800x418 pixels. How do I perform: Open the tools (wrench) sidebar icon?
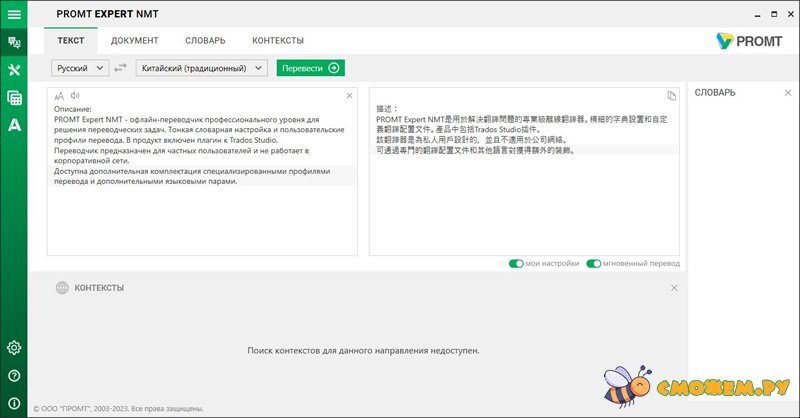coord(14,70)
